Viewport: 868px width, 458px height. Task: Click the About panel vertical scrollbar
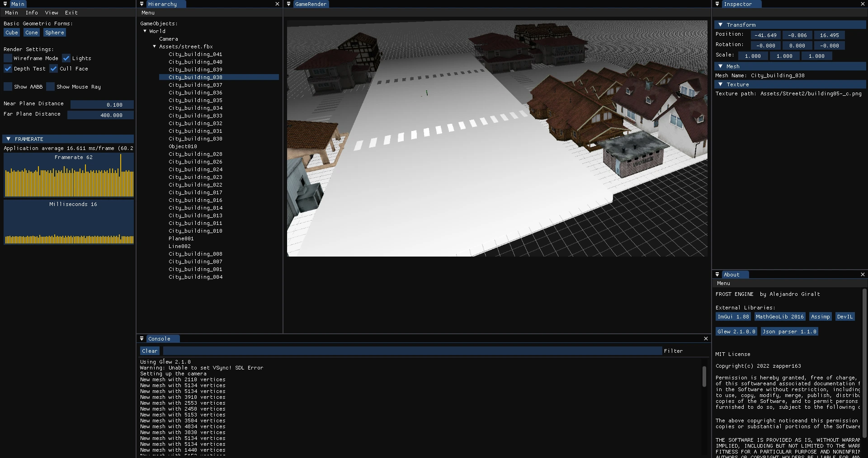[x=864, y=364]
